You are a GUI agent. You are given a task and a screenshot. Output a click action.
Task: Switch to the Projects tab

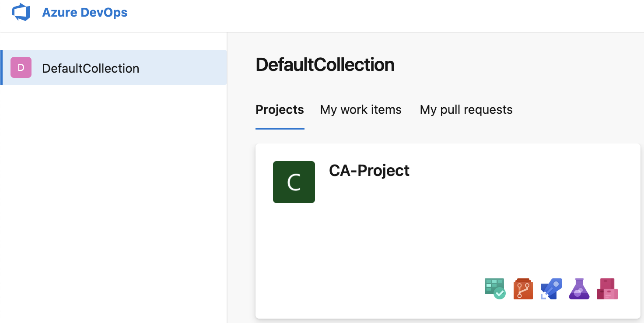pos(280,109)
